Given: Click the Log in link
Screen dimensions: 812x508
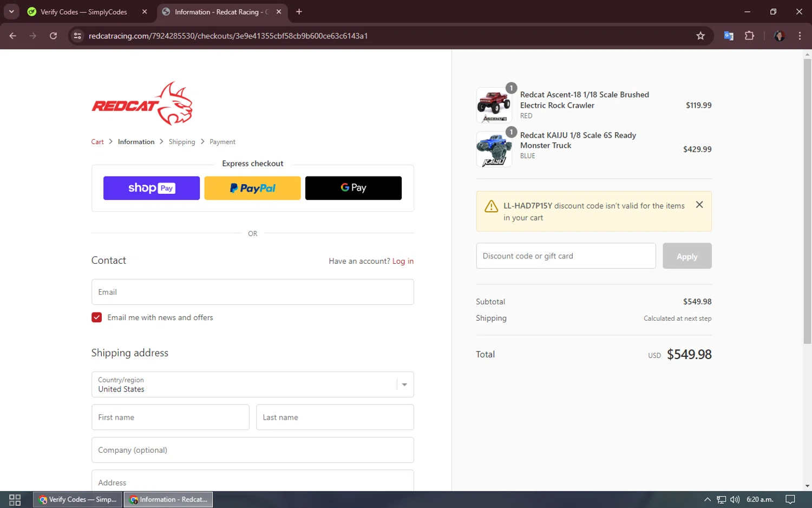Looking at the screenshot, I should (x=403, y=261).
